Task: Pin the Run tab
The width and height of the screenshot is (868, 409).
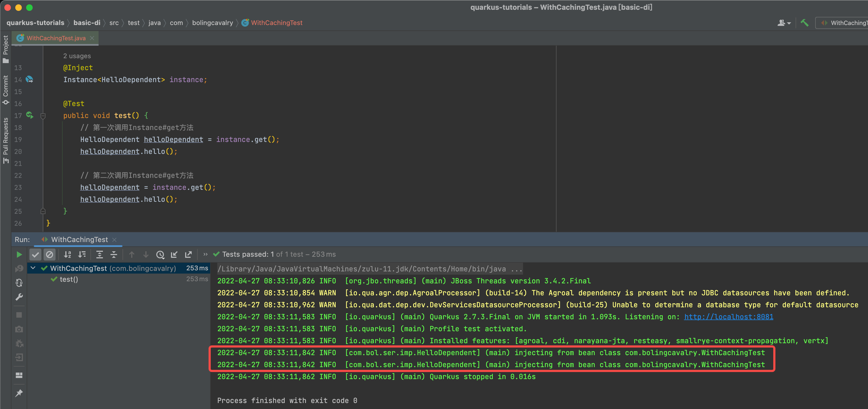Action: [x=19, y=393]
